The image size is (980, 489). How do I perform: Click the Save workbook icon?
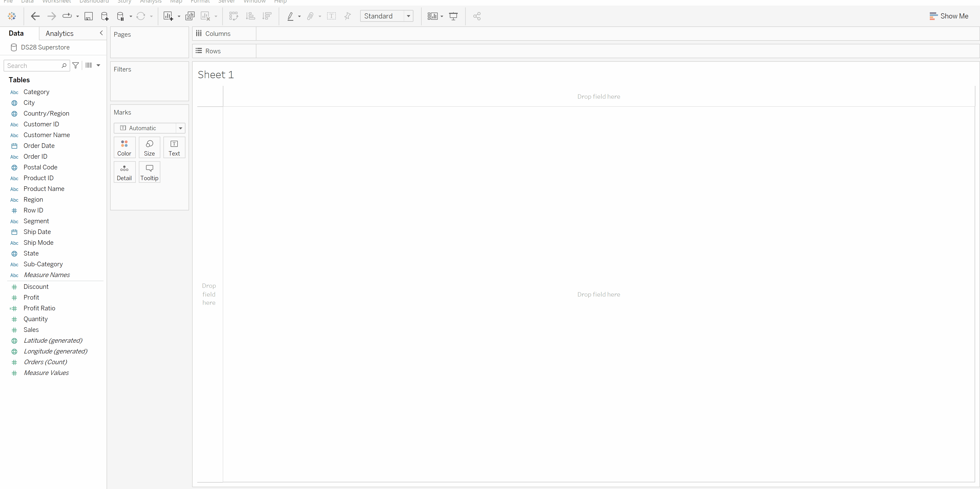89,16
